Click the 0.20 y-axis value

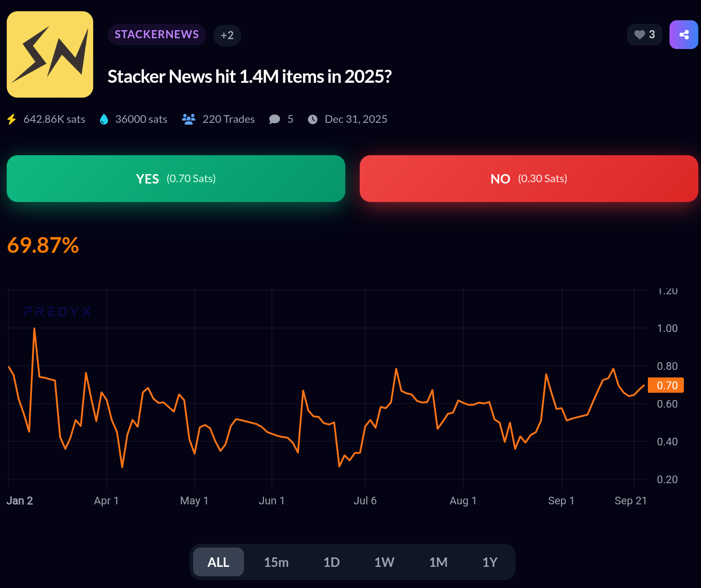point(667,480)
